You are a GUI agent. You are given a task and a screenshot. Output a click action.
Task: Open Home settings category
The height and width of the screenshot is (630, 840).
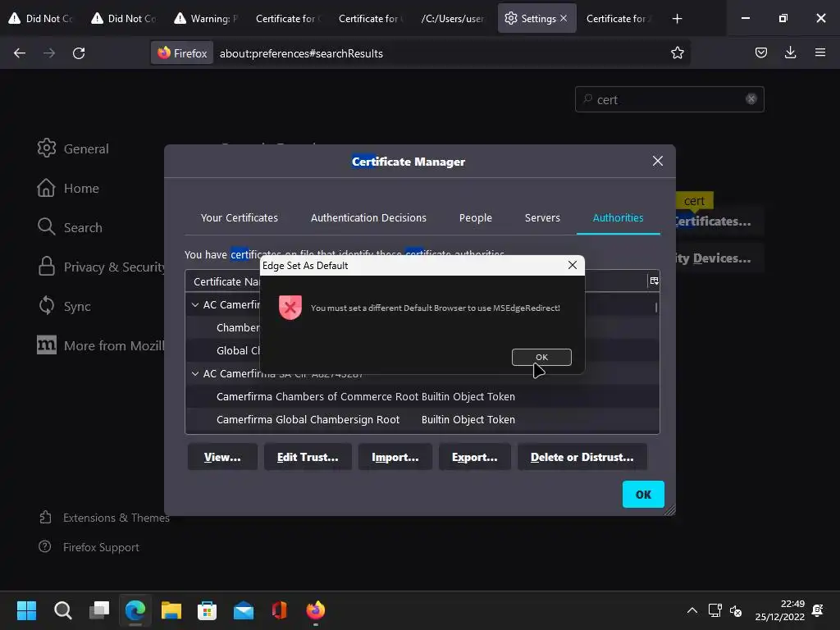(x=68, y=188)
